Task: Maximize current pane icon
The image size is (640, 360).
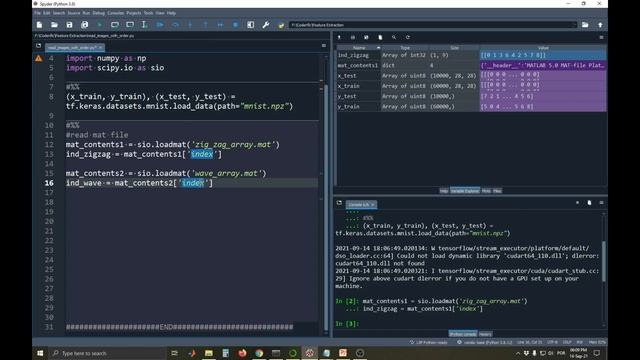Action: (x=251, y=25)
